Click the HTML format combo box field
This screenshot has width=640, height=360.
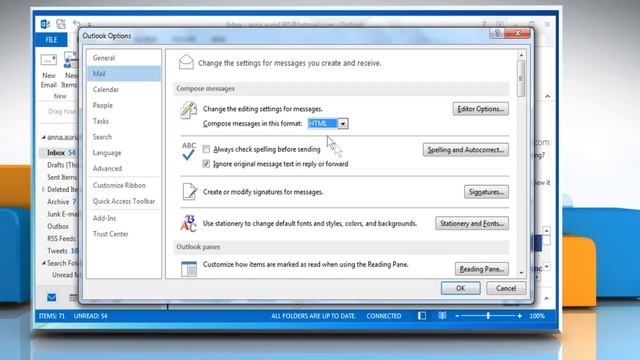click(323, 124)
